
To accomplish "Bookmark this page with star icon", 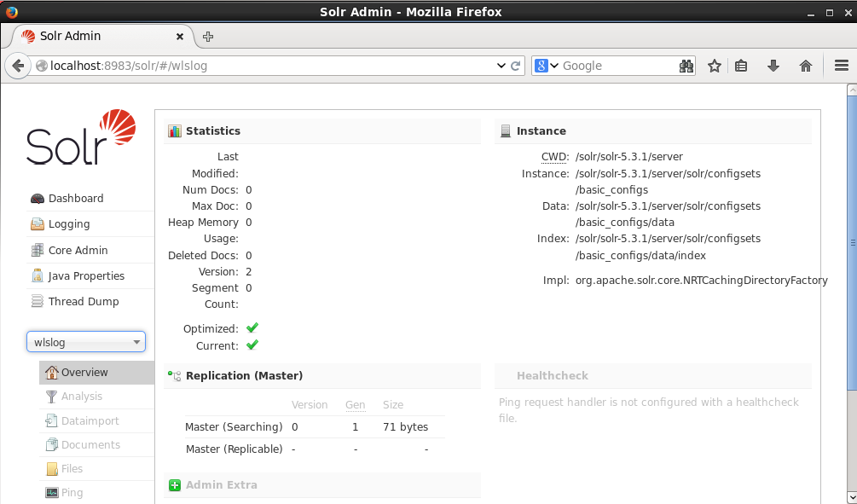I will point(715,67).
